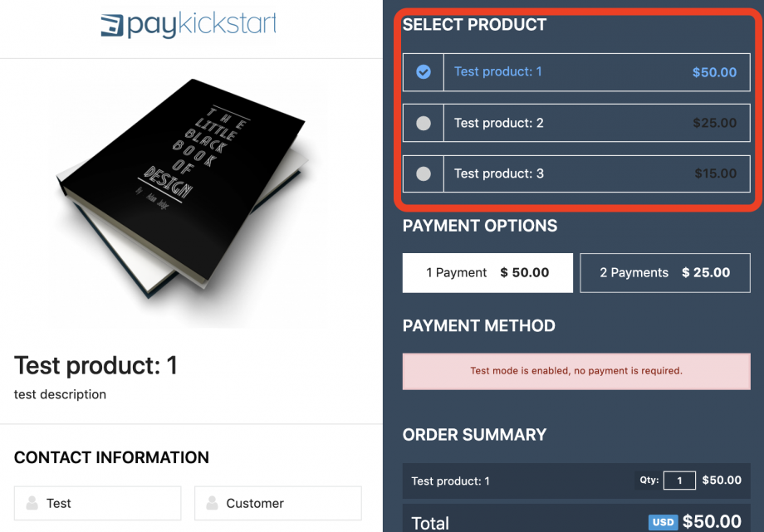Click the $25.00 price of product 2
This screenshot has height=532, width=764.
[715, 124]
